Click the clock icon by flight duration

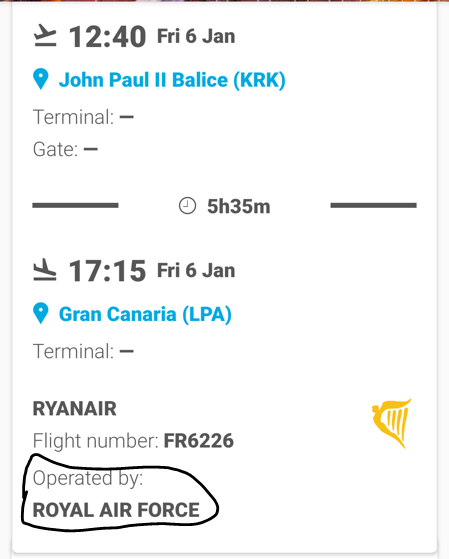(188, 206)
